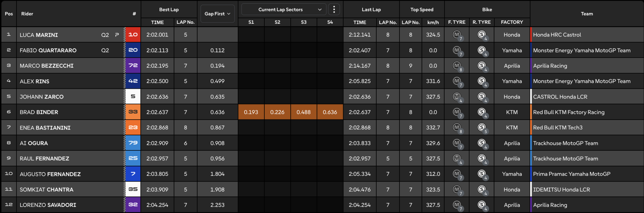Select the F. TYRE column header

[457, 22]
